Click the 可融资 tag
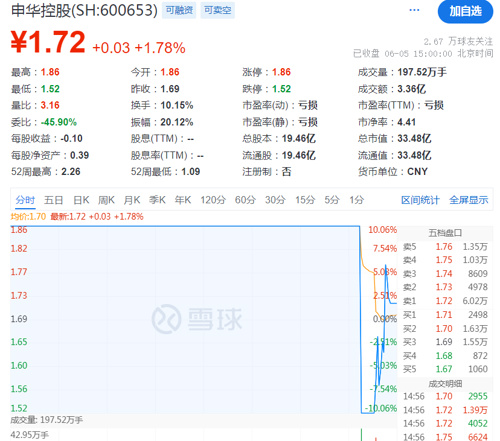 [179, 10]
